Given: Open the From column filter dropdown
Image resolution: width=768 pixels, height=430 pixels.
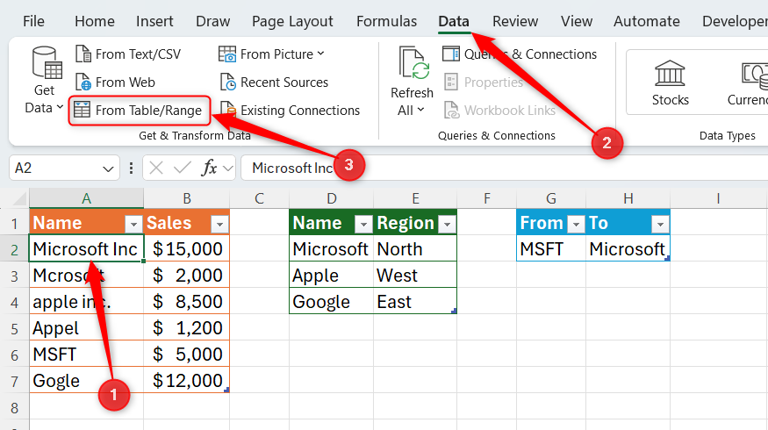Looking at the screenshot, I should tap(576, 224).
